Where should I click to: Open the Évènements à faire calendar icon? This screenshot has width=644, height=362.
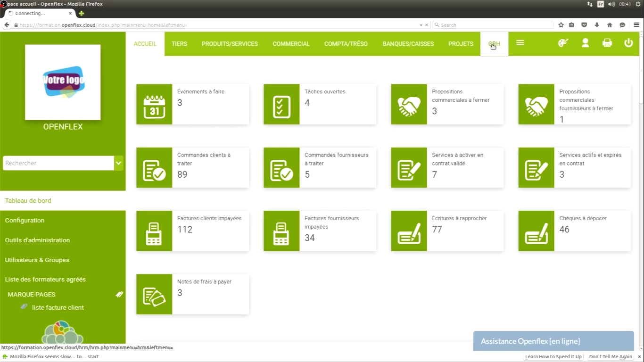tap(154, 105)
